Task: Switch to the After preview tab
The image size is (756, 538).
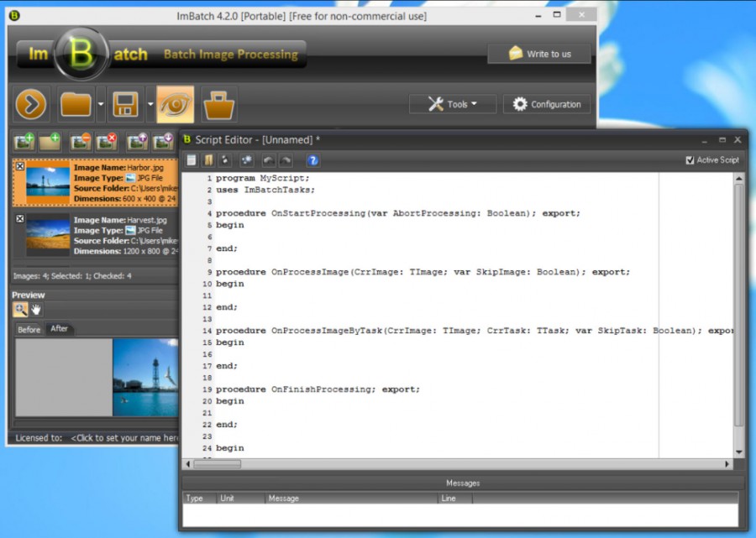Action: coord(60,330)
